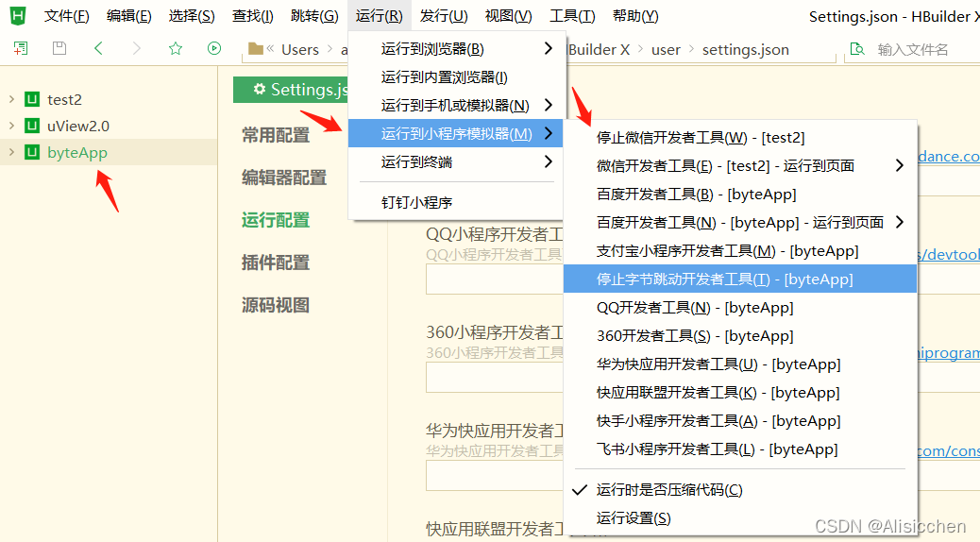Open submenu arrow for 运行到浏览器
The width and height of the screenshot is (980, 542).
(x=549, y=48)
